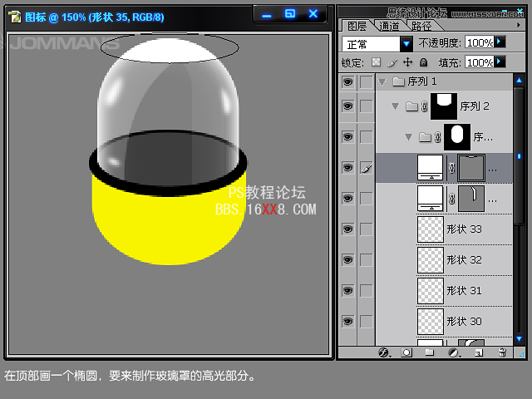The height and width of the screenshot is (399, 532).
Task: Lock layer position with move icon
Action: click(x=407, y=62)
